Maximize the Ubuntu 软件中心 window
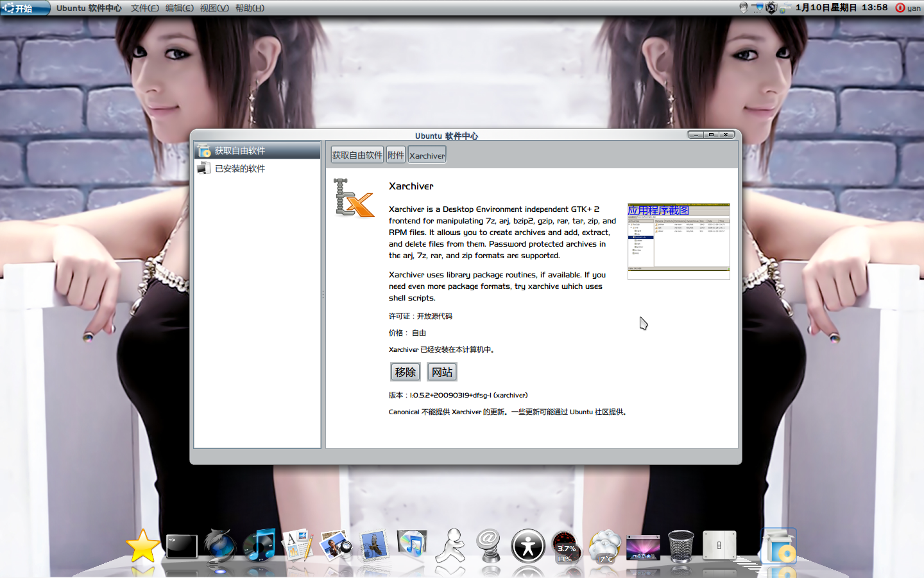This screenshot has height=578, width=924. (711, 135)
